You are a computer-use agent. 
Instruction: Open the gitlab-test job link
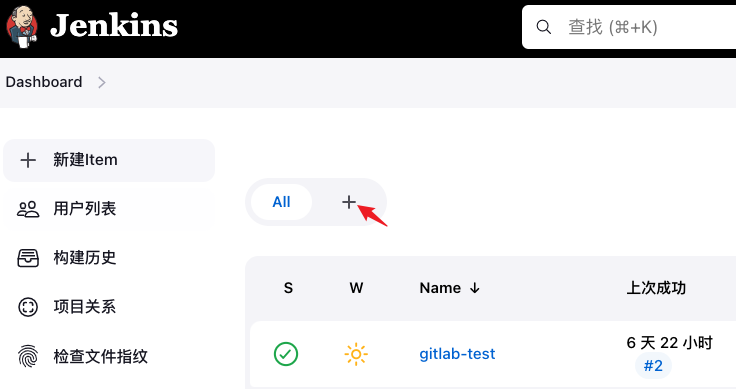point(457,354)
